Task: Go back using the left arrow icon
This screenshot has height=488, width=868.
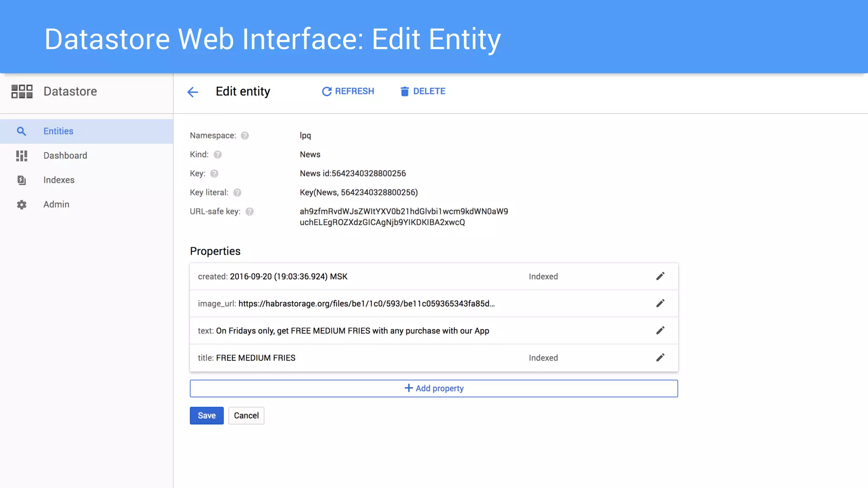Action: pyautogui.click(x=193, y=92)
